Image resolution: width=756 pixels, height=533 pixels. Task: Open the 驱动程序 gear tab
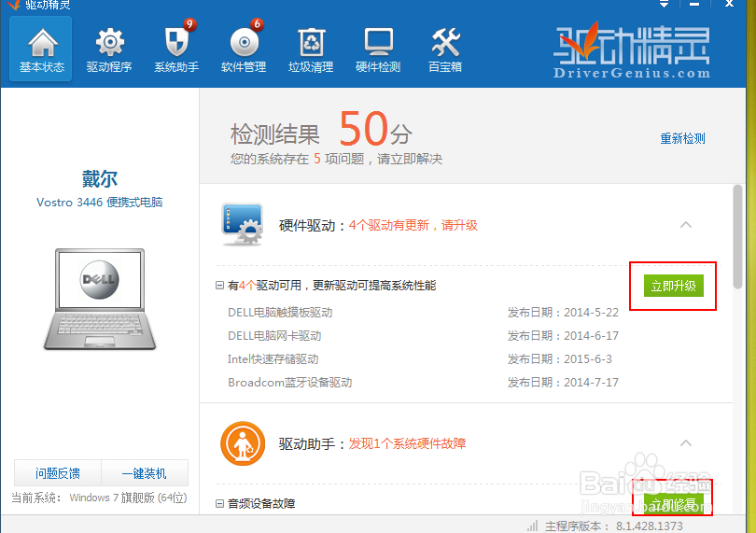coord(109,49)
